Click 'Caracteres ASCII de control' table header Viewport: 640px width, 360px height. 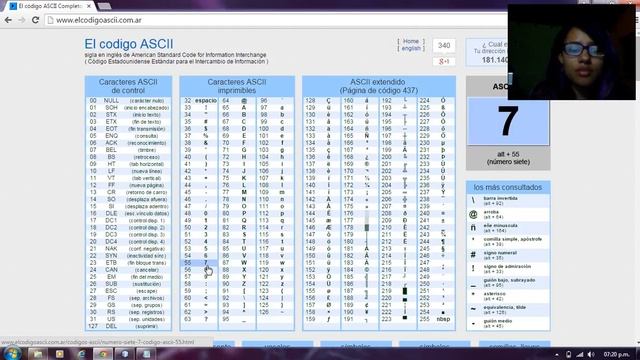[x=128, y=86]
